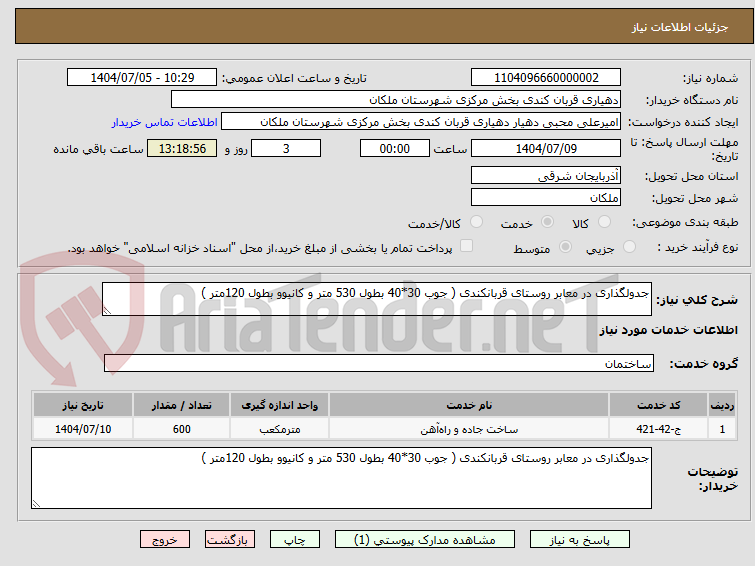Click service name cell ساخت جاده و راه‌آهن
The height and width of the screenshot is (566, 755).
click(469, 429)
